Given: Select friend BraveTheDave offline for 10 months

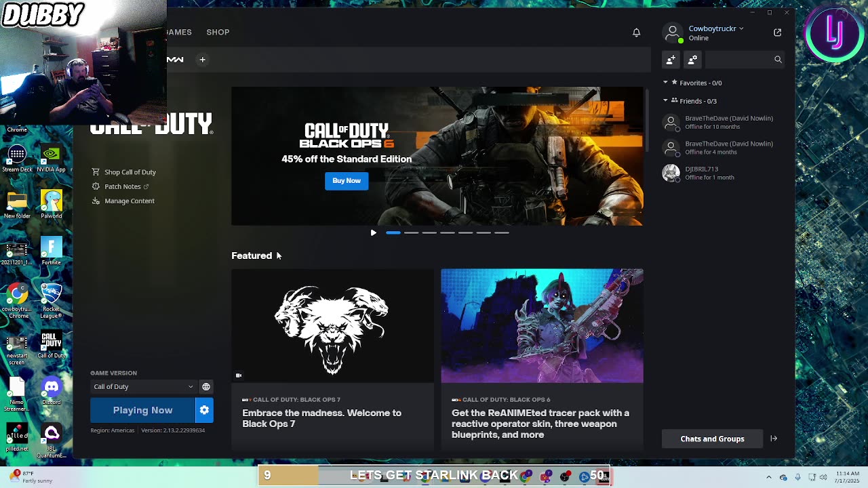Looking at the screenshot, I should click(723, 123).
